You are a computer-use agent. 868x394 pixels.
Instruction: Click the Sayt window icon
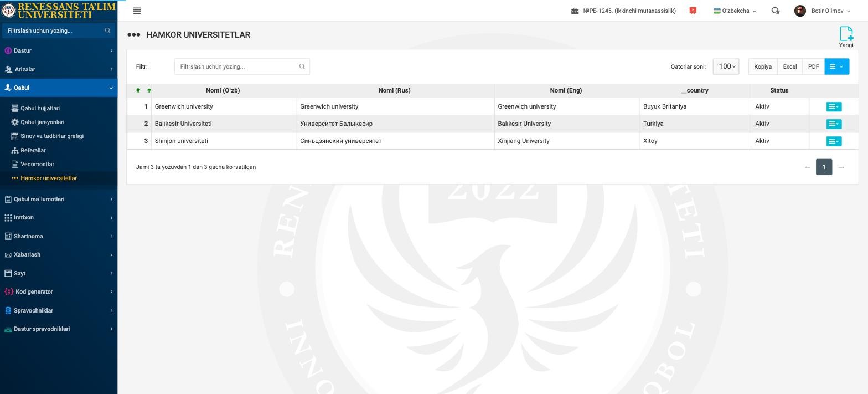[8, 273]
